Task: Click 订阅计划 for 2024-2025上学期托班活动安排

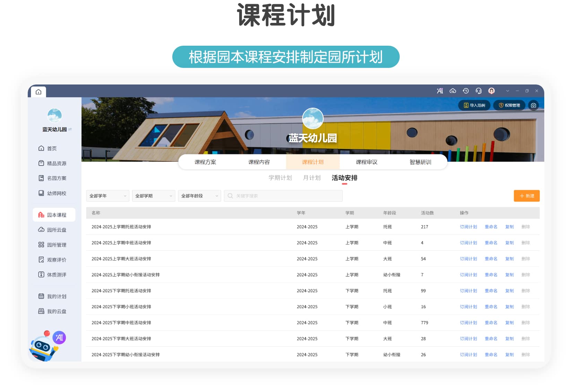Action: (469, 227)
